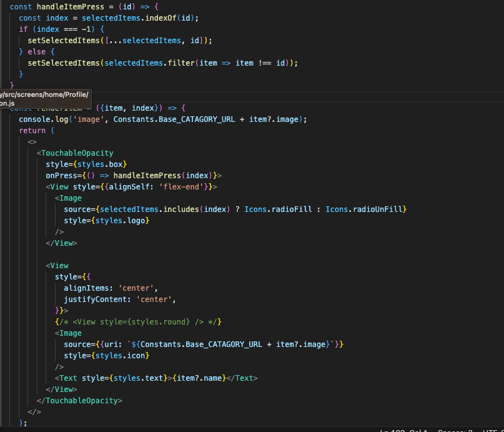Click alignItems: 'center' property

(x=111, y=288)
